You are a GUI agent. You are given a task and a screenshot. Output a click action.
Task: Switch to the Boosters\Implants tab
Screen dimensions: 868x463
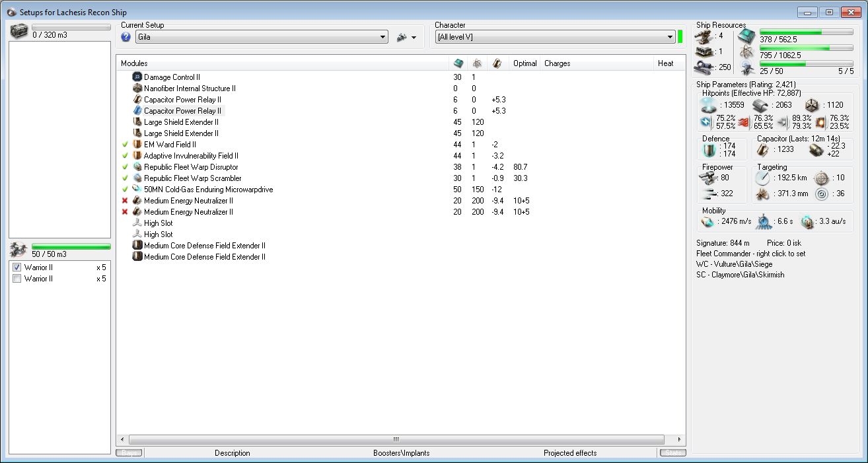point(401,453)
